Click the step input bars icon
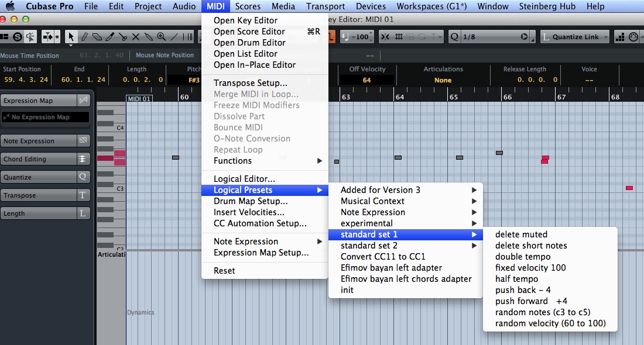Viewport: 644px width, 345px height. (x=620, y=37)
